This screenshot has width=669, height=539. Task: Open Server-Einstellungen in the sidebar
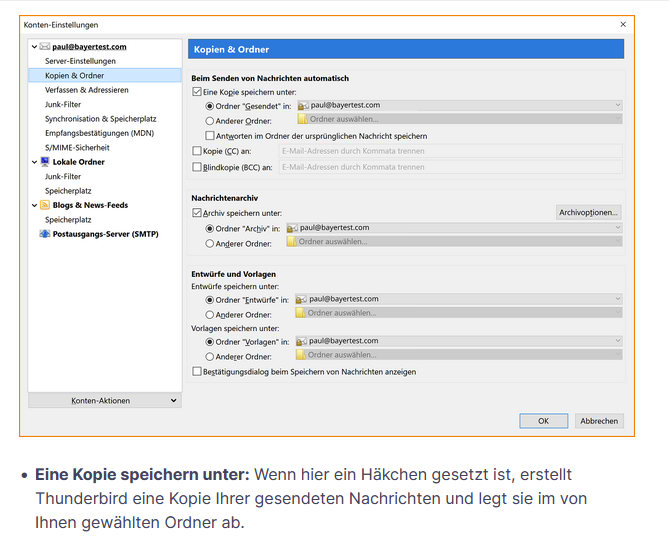point(80,61)
